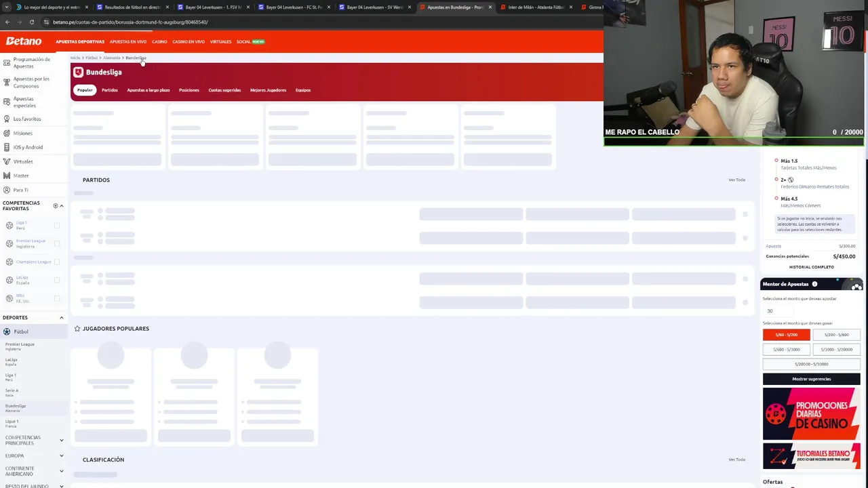The height and width of the screenshot is (488, 868).
Task: Click Ver Todo next to Clasificación
Action: pos(736,460)
